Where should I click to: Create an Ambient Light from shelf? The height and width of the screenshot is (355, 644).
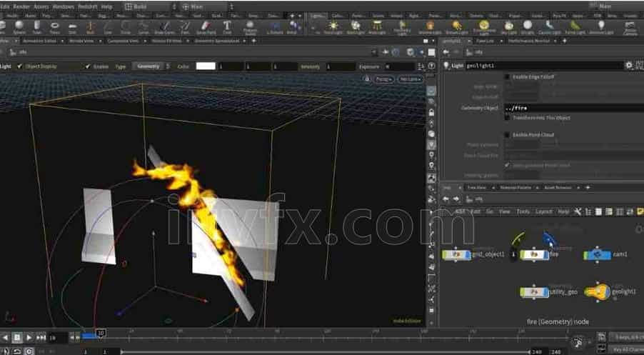click(x=601, y=26)
